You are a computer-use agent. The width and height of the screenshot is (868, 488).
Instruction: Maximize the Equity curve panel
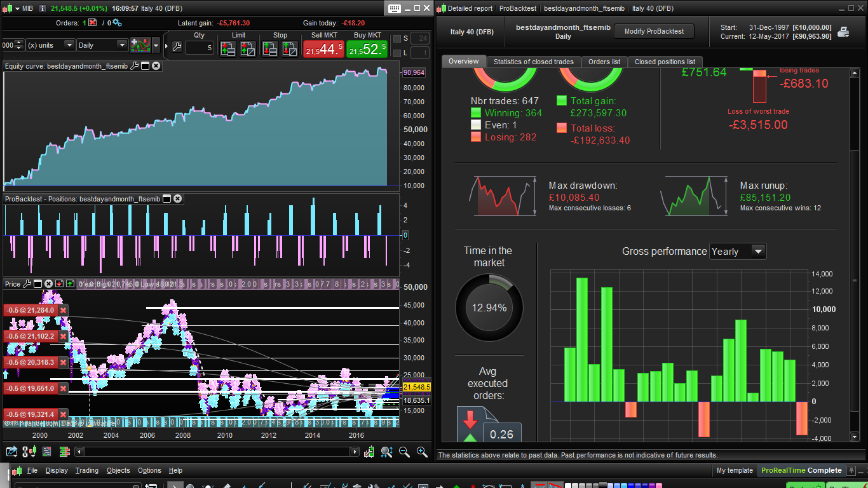(145, 66)
